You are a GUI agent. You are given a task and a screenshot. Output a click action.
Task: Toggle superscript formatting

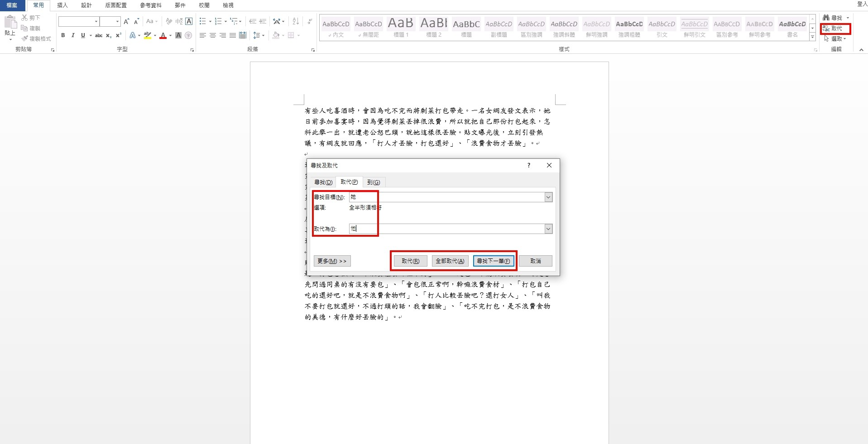coord(119,35)
